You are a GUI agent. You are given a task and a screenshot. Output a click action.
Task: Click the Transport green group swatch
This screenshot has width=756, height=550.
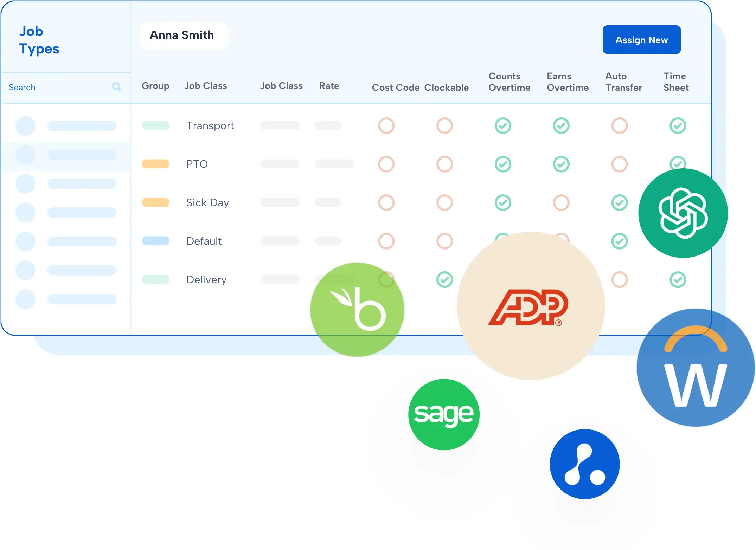coord(155,125)
